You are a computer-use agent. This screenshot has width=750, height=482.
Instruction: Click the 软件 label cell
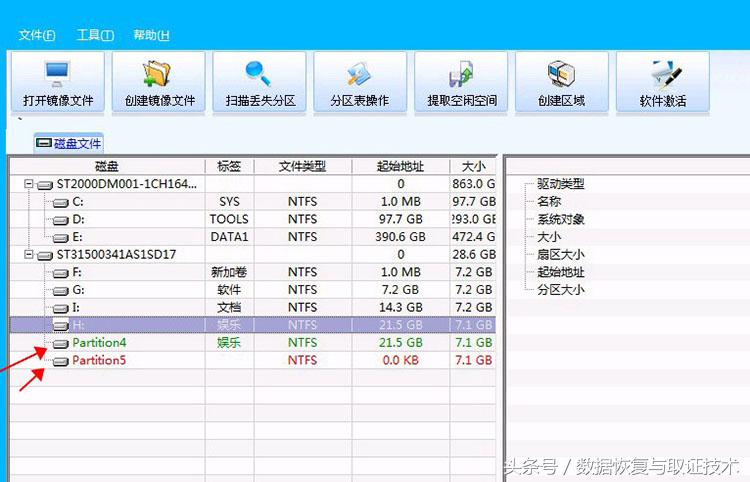click(x=230, y=290)
